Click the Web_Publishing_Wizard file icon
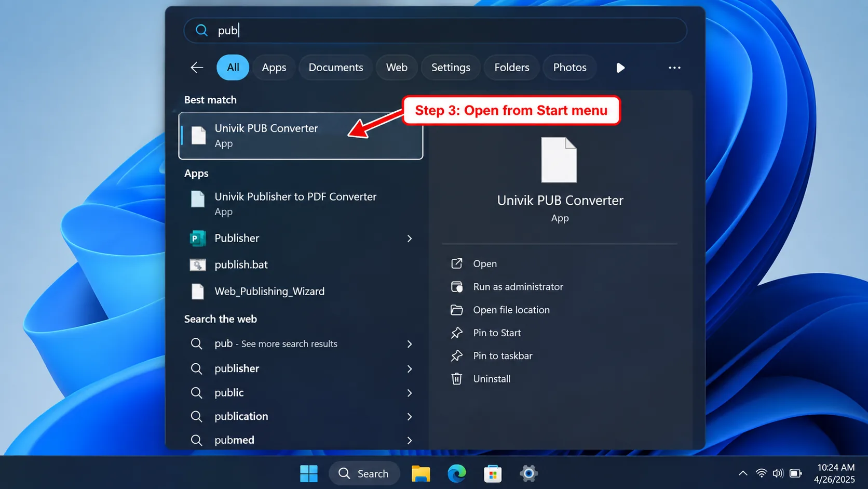868x489 pixels. tap(198, 292)
